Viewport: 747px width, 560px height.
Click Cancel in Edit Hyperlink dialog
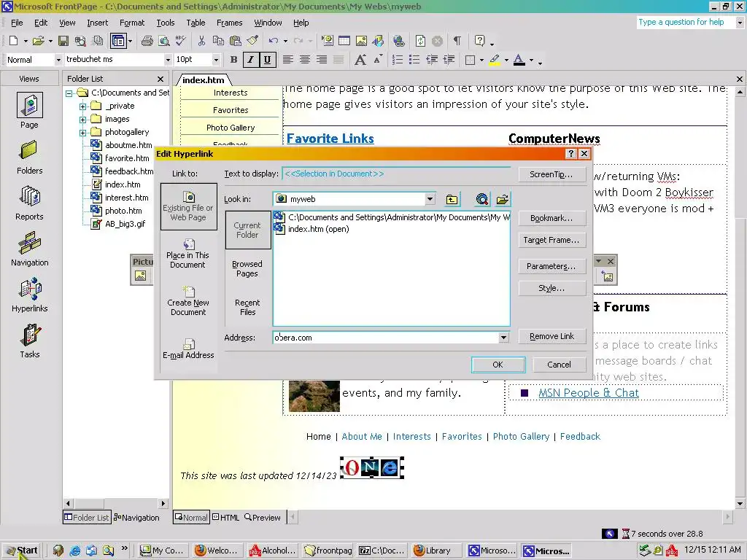(559, 365)
